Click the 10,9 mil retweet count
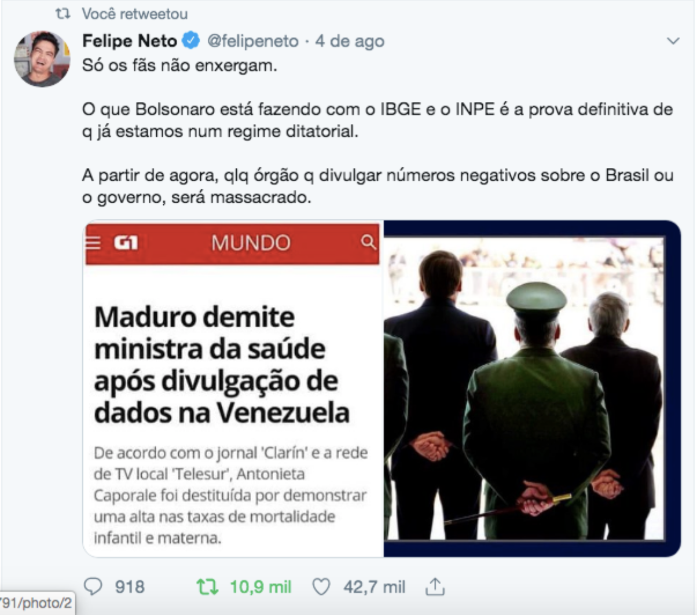 pos(261,587)
